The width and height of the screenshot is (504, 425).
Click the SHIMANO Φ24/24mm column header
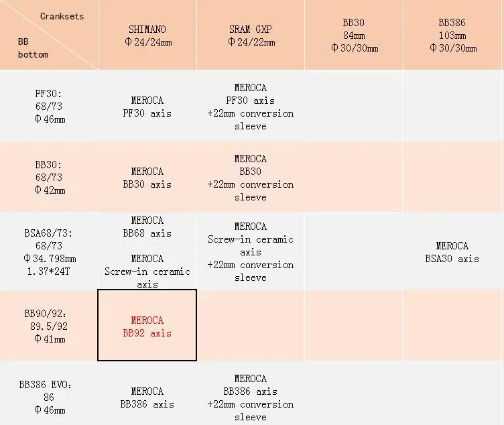pyautogui.click(x=147, y=35)
